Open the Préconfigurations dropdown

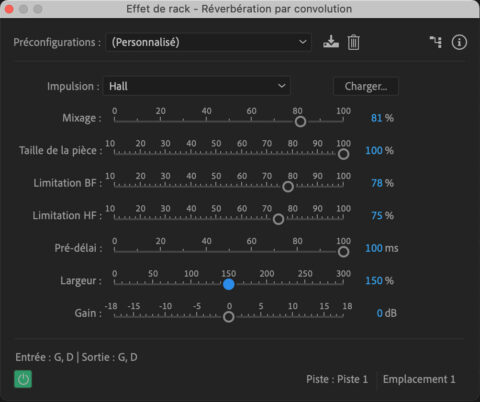pyautogui.click(x=209, y=42)
